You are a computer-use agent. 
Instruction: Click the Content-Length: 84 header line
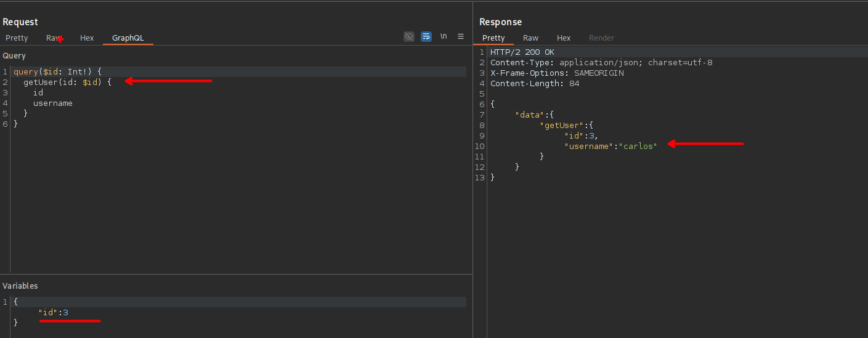pyautogui.click(x=534, y=84)
